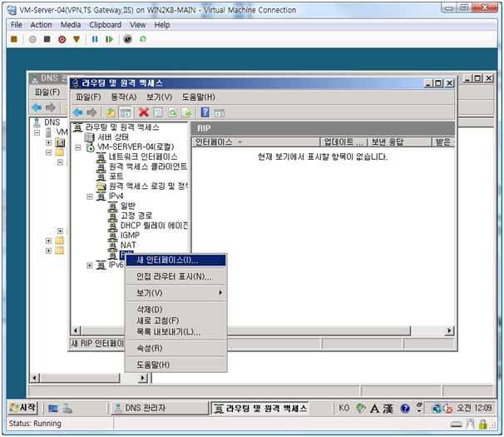504x437 pixels.
Task: Toggle console tree pane icon in routing toolbar
Action: (126, 112)
